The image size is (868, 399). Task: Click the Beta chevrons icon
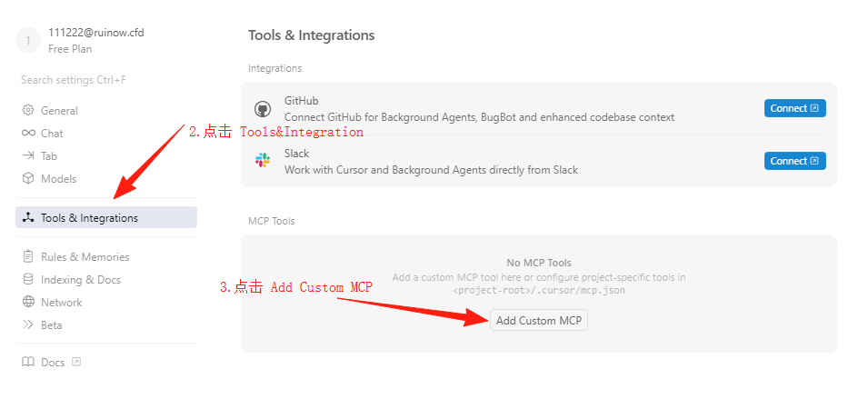click(27, 324)
